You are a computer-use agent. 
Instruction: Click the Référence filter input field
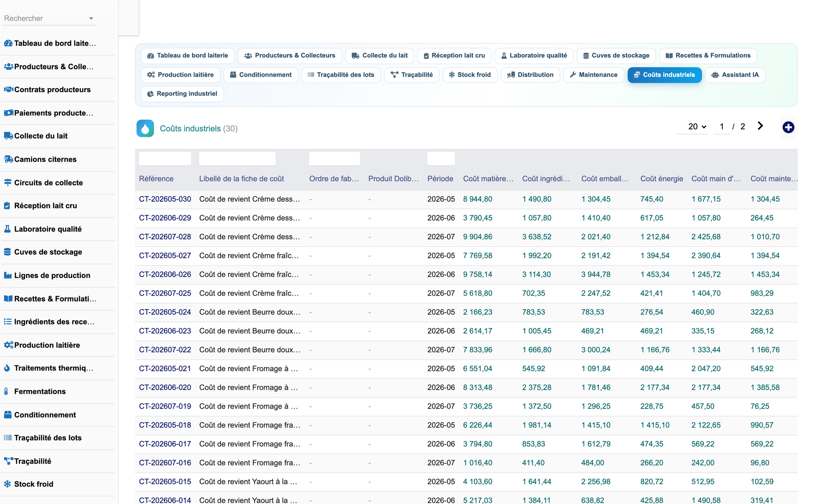165,159
